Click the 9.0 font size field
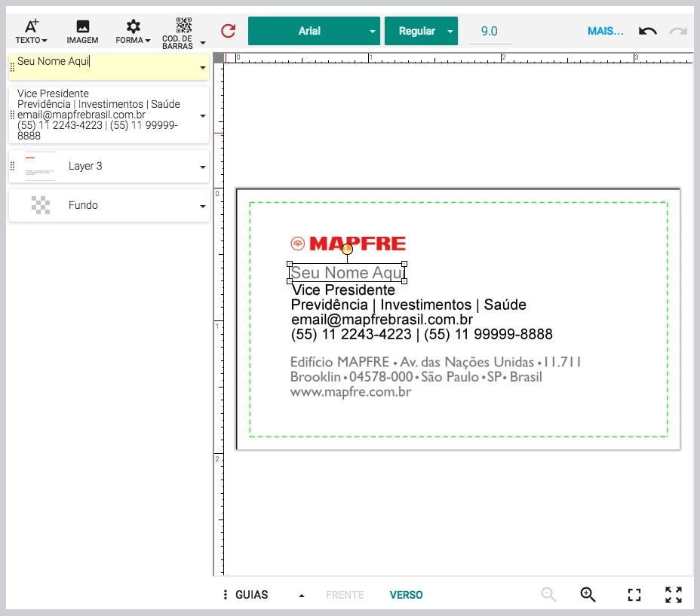Image resolution: width=700 pixels, height=616 pixels. pos(490,31)
